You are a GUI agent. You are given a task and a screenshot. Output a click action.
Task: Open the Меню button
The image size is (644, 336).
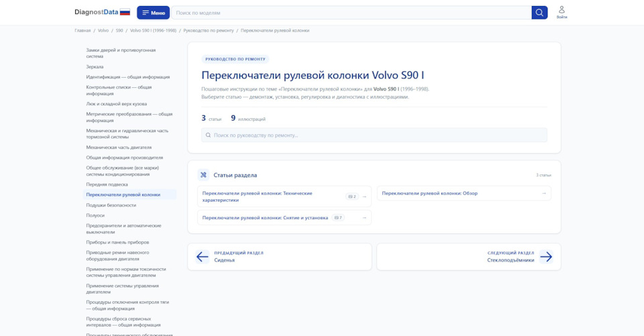pyautogui.click(x=153, y=13)
